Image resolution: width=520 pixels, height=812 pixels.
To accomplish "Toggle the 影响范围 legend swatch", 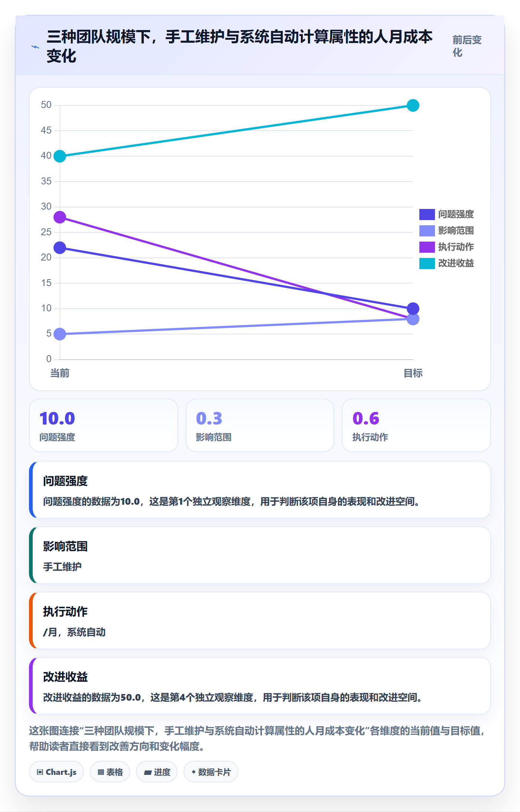I will pyautogui.click(x=427, y=231).
